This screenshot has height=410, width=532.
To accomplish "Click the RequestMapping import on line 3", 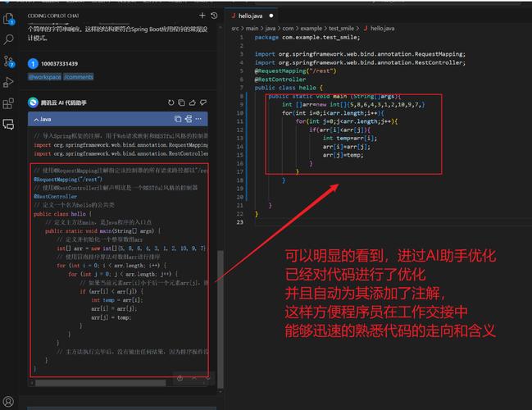I will [360, 54].
